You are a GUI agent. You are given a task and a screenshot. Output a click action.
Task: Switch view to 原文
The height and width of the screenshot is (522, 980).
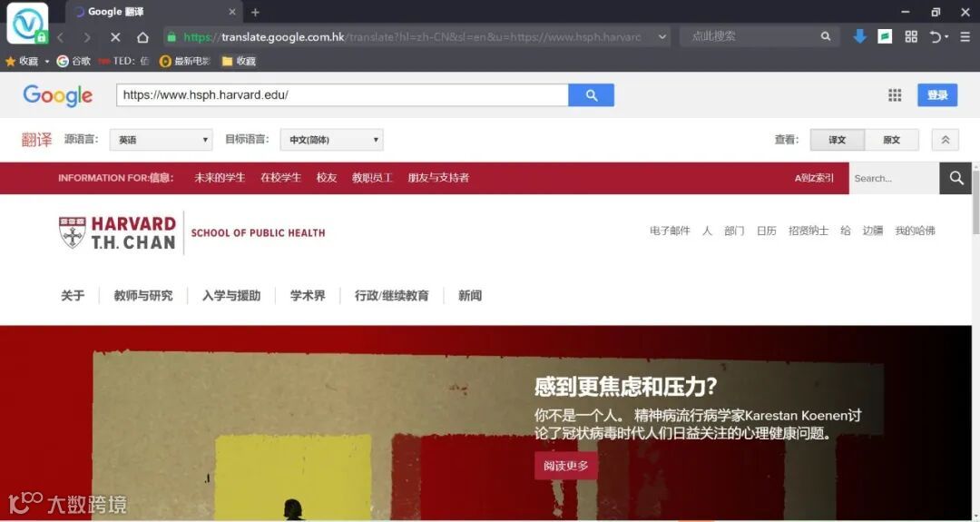[x=892, y=140]
